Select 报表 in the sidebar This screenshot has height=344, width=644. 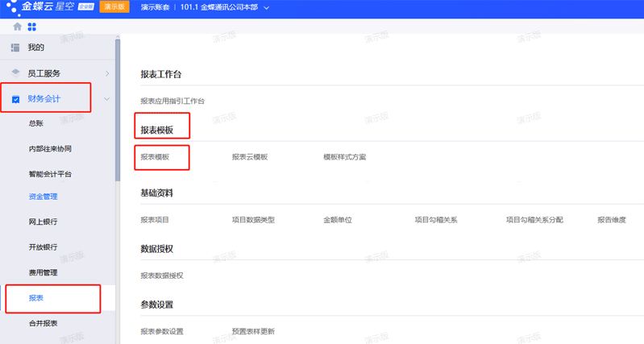[36, 298]
